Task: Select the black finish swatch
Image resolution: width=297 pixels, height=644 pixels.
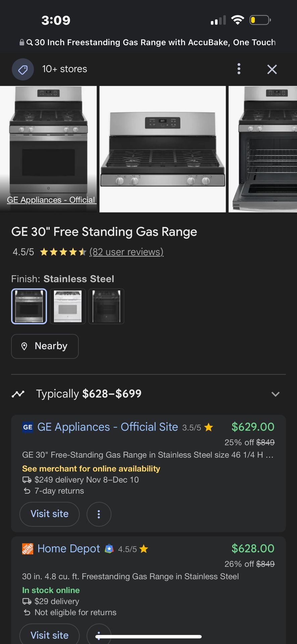Action: click(106, 306)
